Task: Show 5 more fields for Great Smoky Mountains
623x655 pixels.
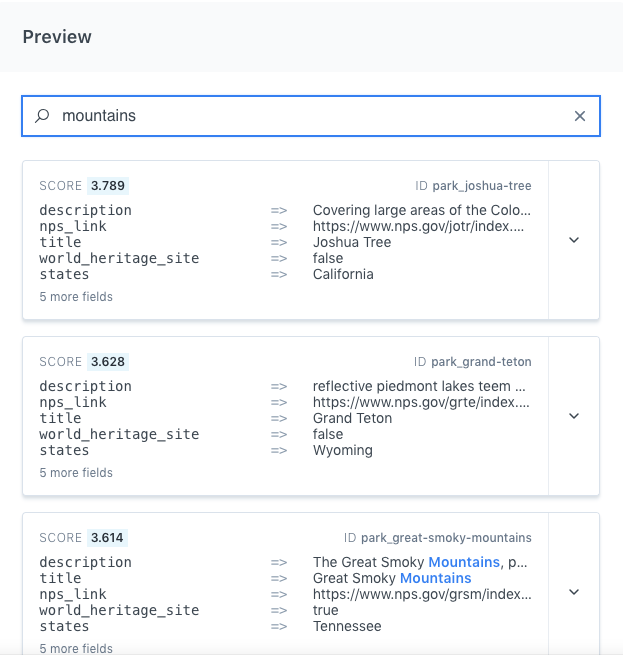Action: point(76,648)
